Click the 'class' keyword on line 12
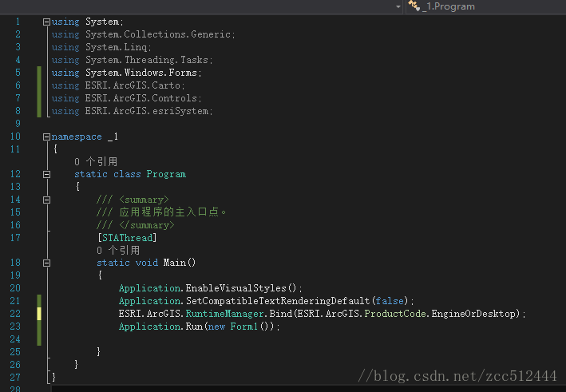The height and width of the screenshot is (392, 566). [127, 174]
